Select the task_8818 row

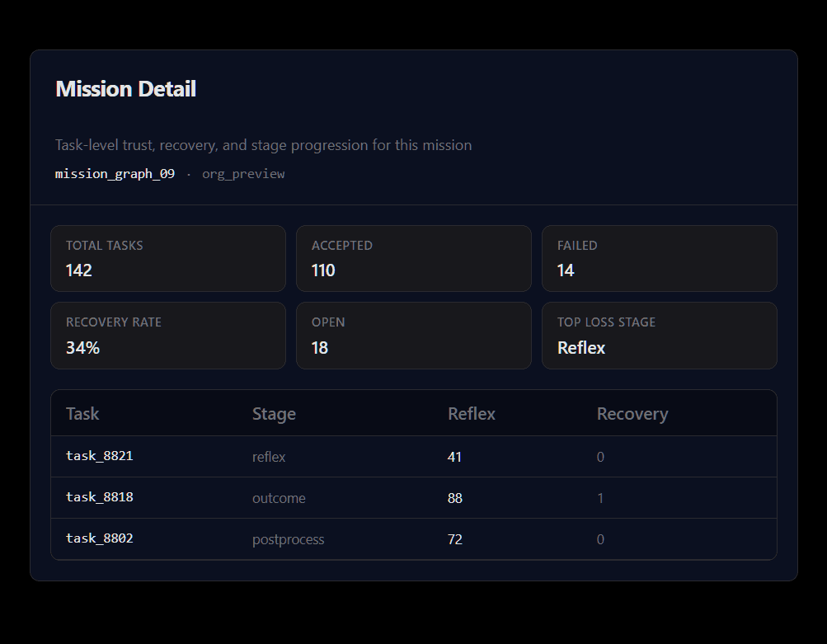[99, 497]
